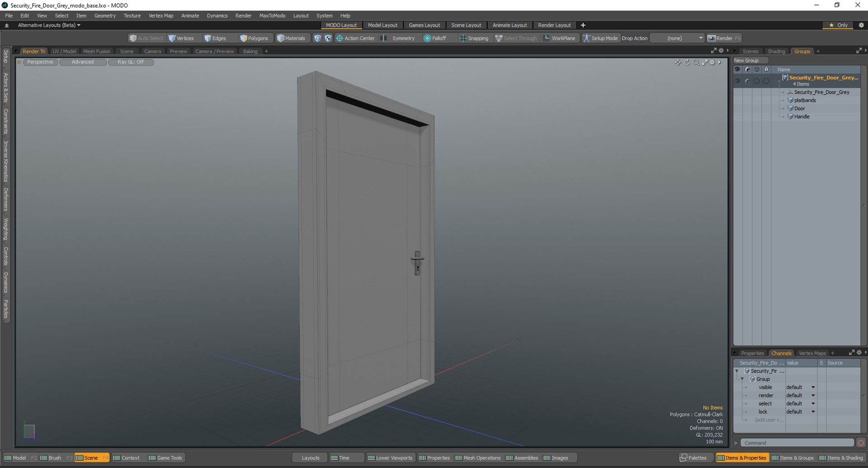Maximize the 3D viewport with expand icon
This screenshot has width=868, height=468.
[704, 62]
